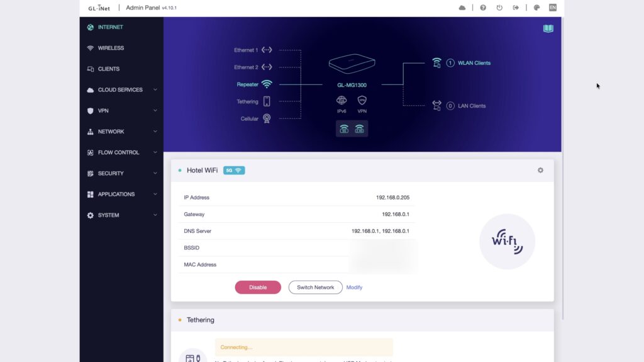Viewport: 644px width, 362px height.
Task: Click the logout arrow icon
Action: tap(516, 8)
